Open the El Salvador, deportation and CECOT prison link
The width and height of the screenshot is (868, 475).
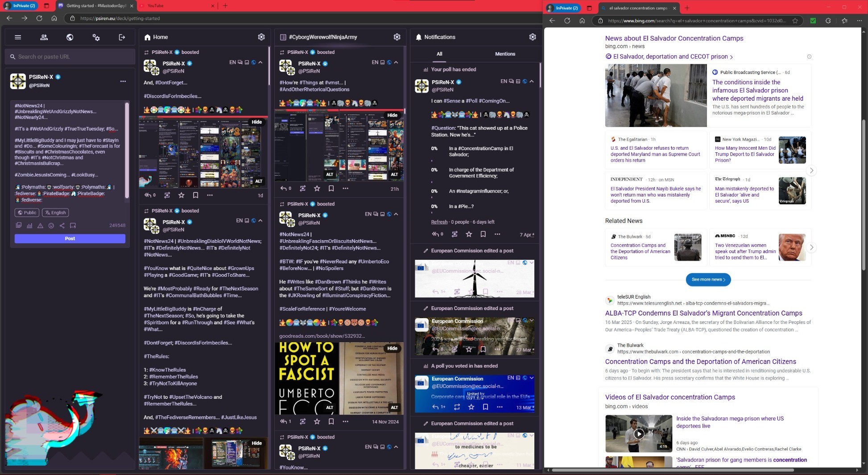(x=669, y=57)
